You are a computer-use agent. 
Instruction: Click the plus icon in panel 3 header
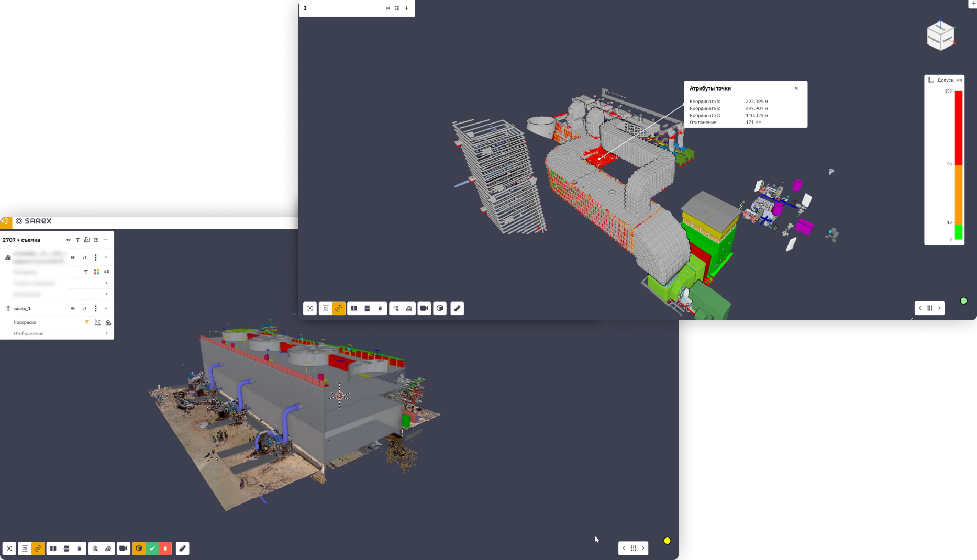(406, 8)
